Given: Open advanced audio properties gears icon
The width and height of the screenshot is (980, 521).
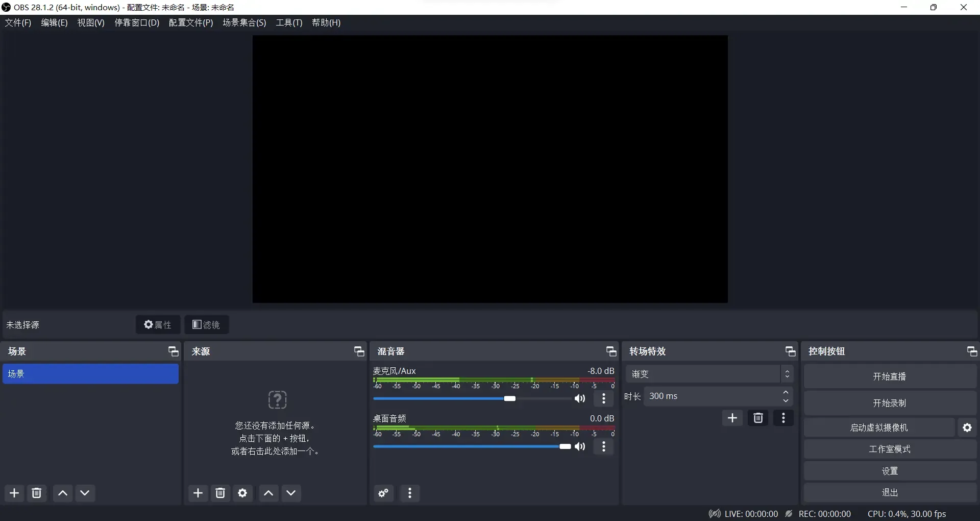Looking at the screenshot, I should tap(383, 493).
